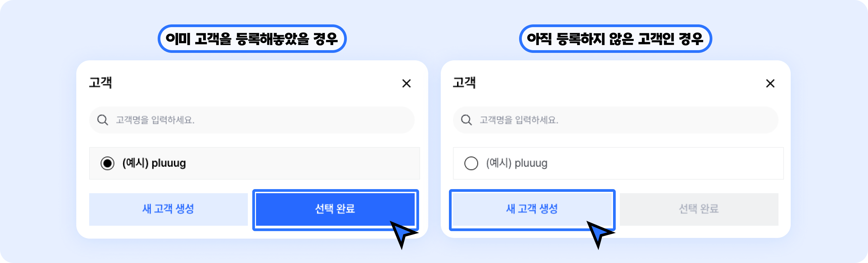Focus the customer name search field in left dialog
The image size is (868, 263).
click(258, 120)
